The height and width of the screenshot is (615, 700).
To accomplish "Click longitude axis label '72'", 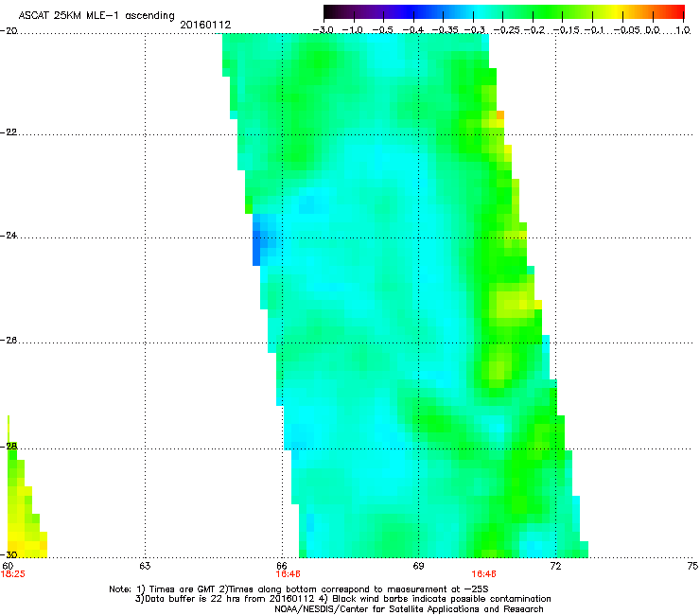I will 555,566.
